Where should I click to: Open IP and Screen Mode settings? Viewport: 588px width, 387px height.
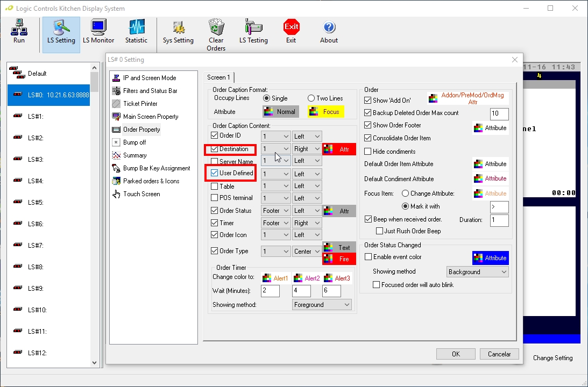pyautogui.click(x=144, y=78)
